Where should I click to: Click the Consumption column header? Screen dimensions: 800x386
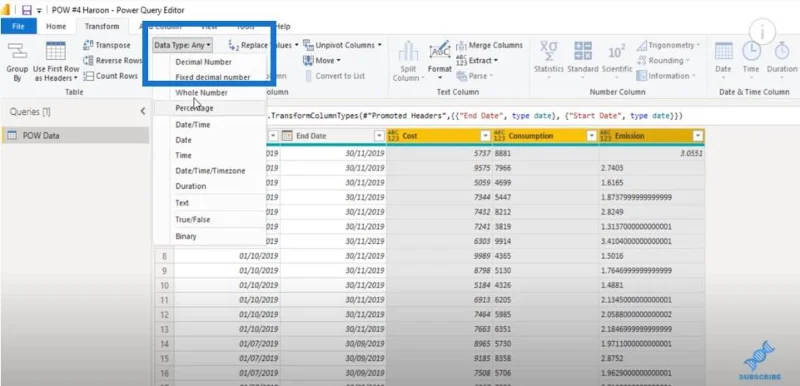click(545, 136)
